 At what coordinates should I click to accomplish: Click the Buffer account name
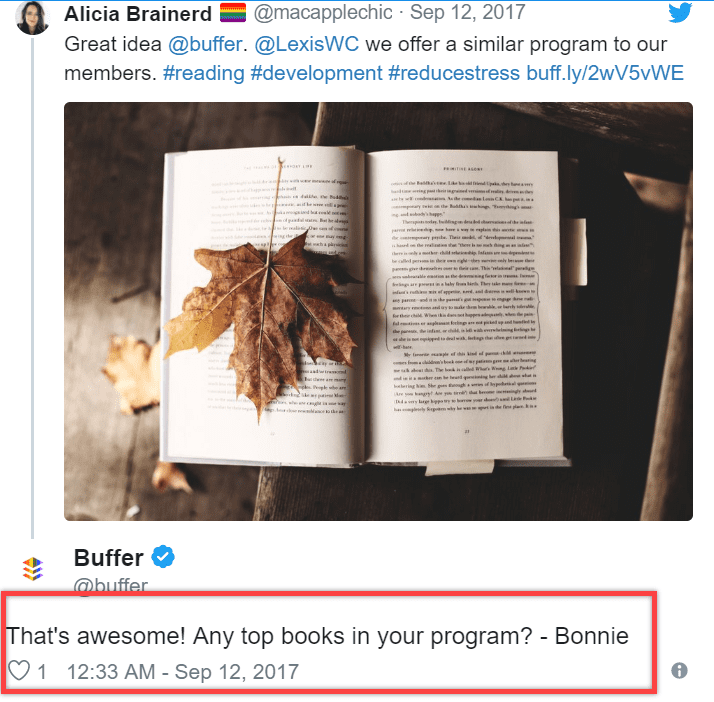tap(108, 558)
